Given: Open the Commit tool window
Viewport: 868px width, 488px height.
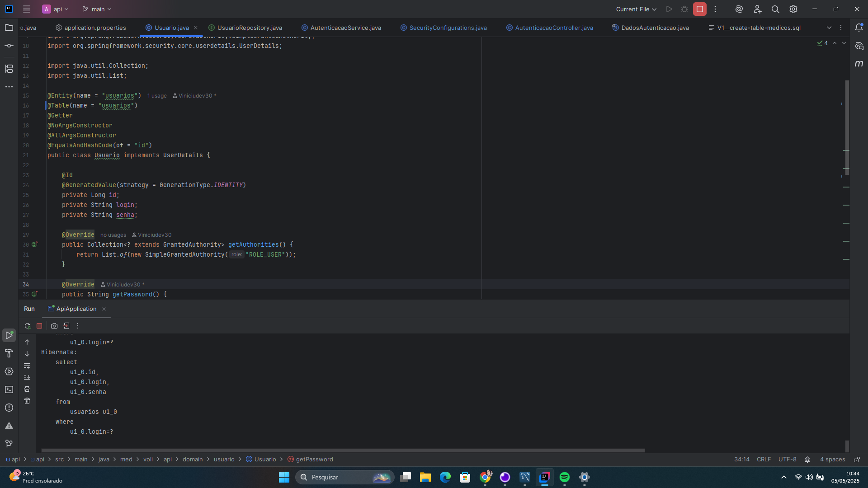Looking at the screenshot, I should coord(9,46).
